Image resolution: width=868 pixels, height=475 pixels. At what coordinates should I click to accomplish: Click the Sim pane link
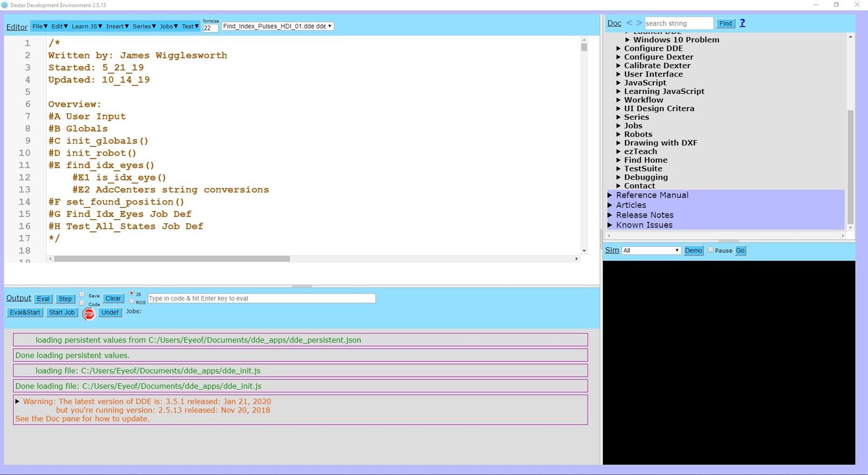coord(612,250)
